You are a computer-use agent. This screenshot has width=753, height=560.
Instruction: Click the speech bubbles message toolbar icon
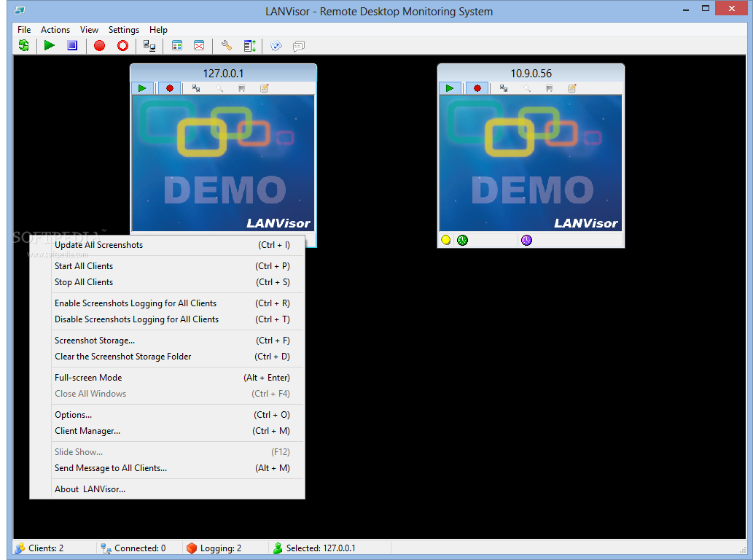pyautogui.click(x=299, y=46)
